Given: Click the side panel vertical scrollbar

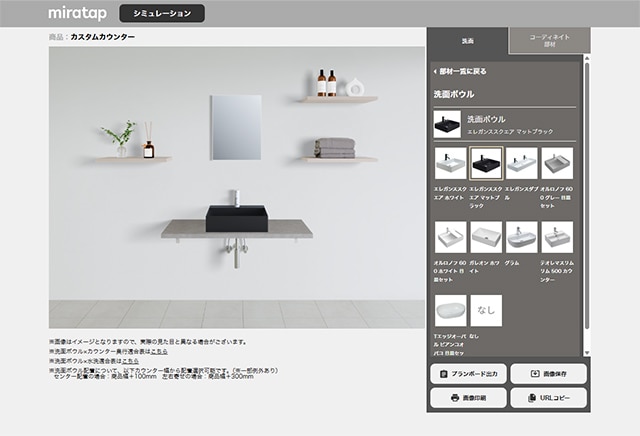Looking at the screenshot, I should click(x=587, y=200).
